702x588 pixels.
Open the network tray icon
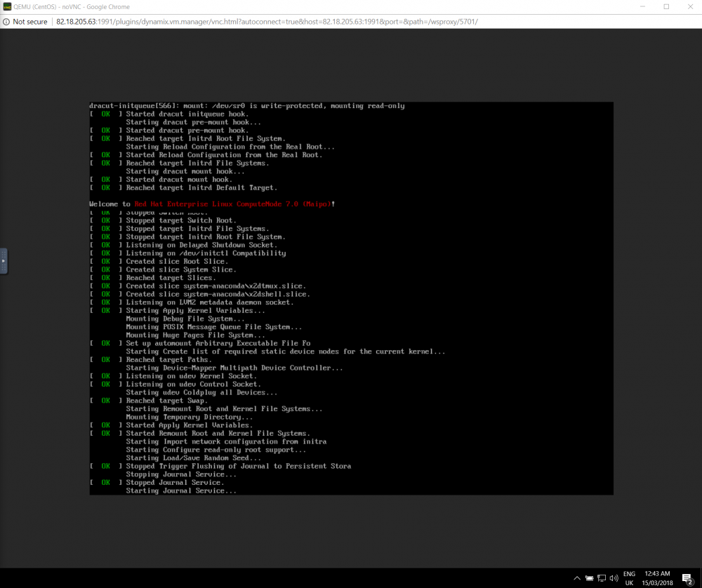point(602,578)
